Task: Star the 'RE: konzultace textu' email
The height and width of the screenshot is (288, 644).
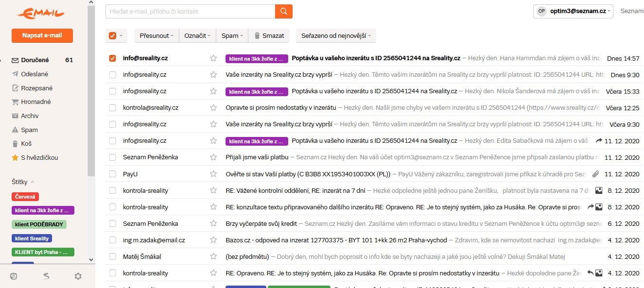Action: click(213, 207)
